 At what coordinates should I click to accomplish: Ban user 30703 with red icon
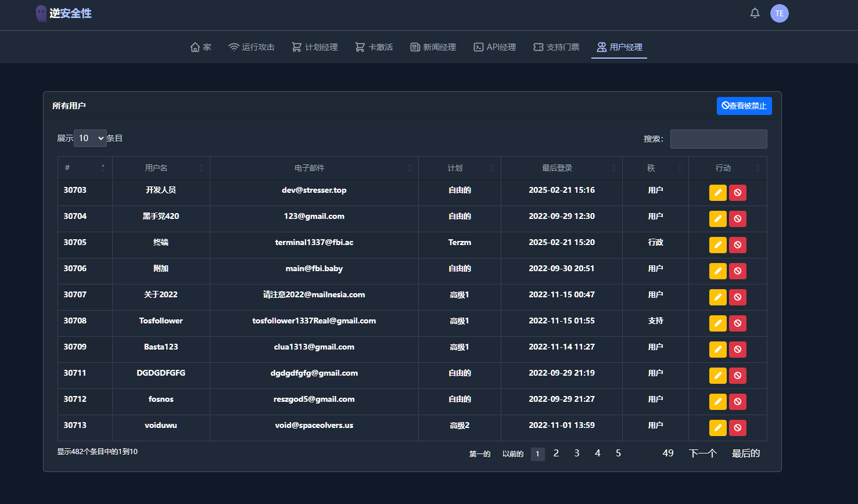pyautogui.click(x=738, y=193)
